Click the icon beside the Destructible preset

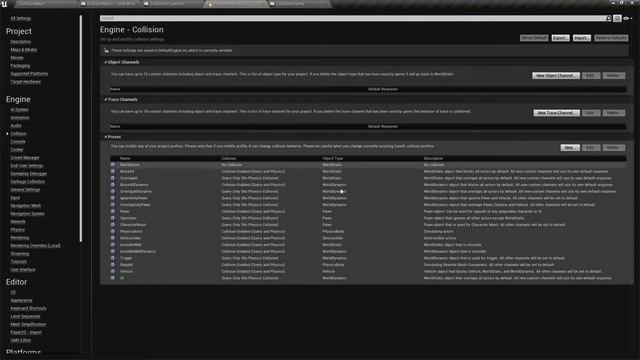click(x=113, y=238)
